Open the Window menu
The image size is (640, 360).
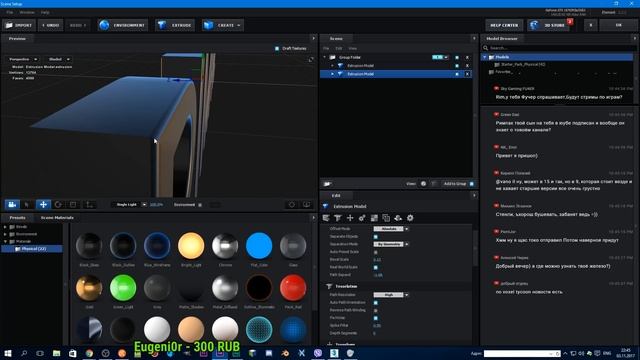click(x=27, y=13)
